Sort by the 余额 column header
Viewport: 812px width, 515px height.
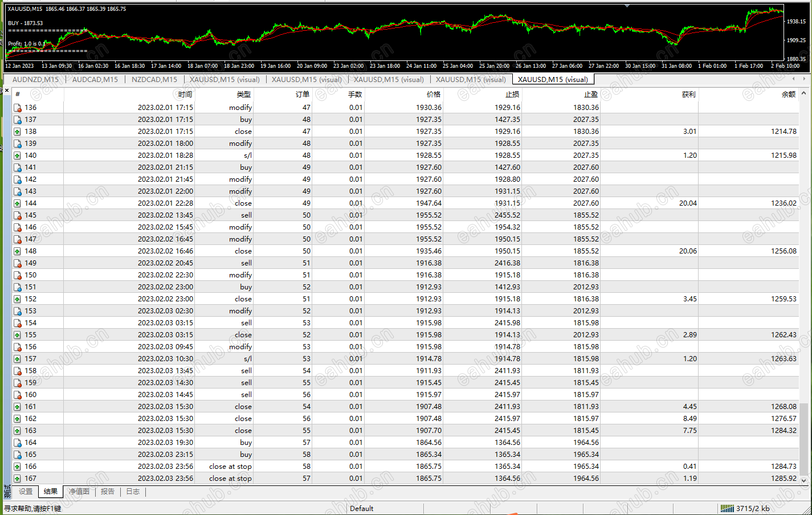click(x=748, y=95)
